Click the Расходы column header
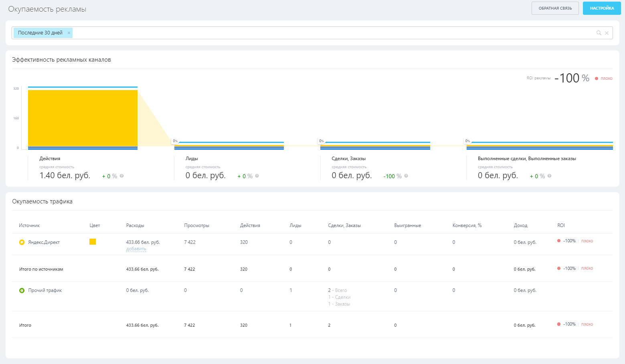The height and width of the screenshot is (364, 625). (x=135, y=225)
